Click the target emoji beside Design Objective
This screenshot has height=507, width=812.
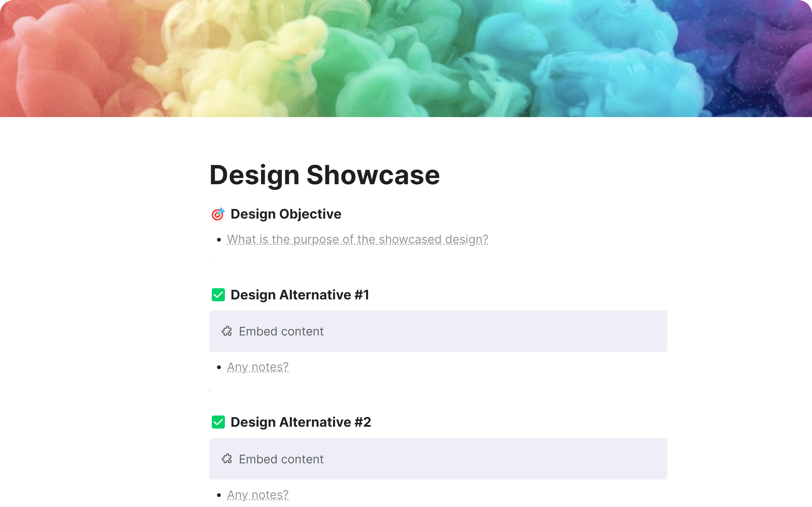click(218, 214)
